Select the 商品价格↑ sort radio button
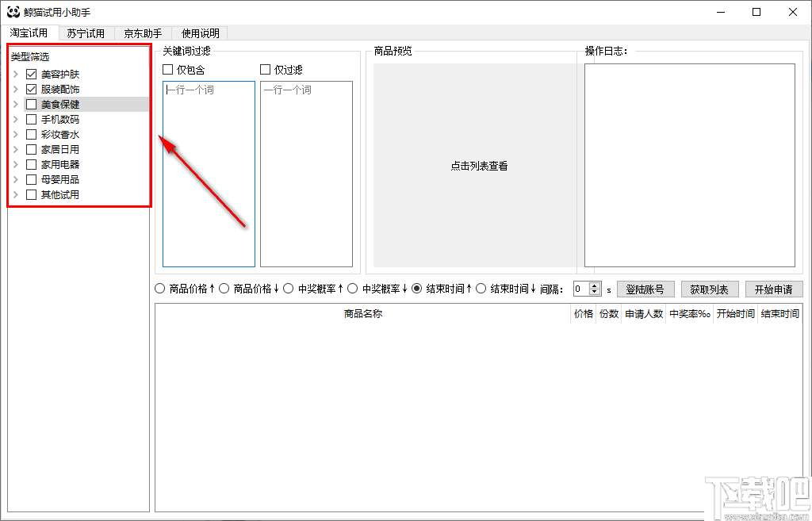This screenshot has width=812, height=521. pyautogui.click(x=157, y=288)
